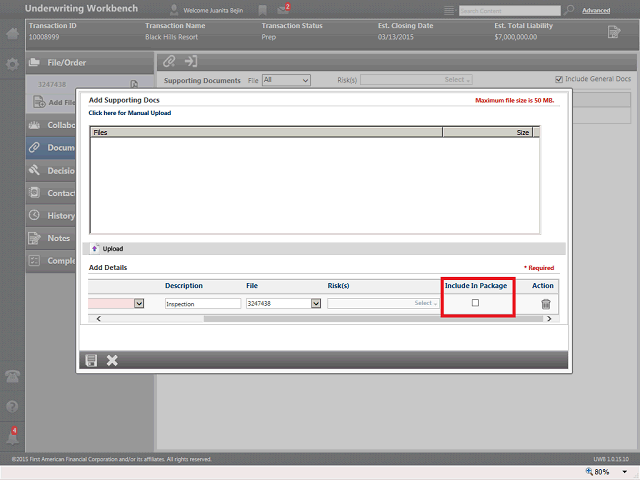
Task: Click the paperclip attach icon in toolbar
Action: [169, 62]
